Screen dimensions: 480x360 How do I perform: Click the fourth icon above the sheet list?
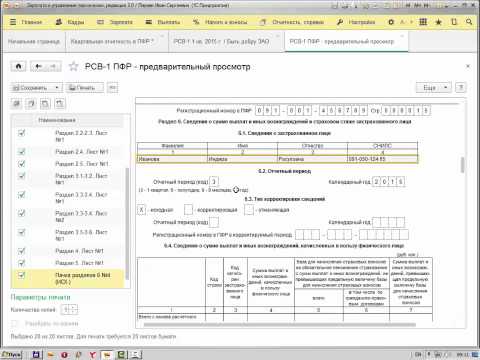(x=60, y=104)
